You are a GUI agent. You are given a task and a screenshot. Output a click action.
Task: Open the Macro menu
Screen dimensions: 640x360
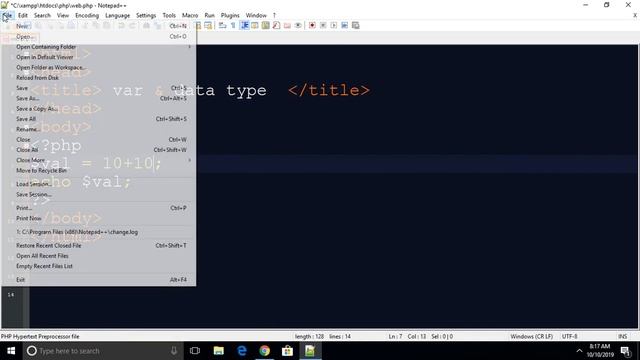click(190, 15)
